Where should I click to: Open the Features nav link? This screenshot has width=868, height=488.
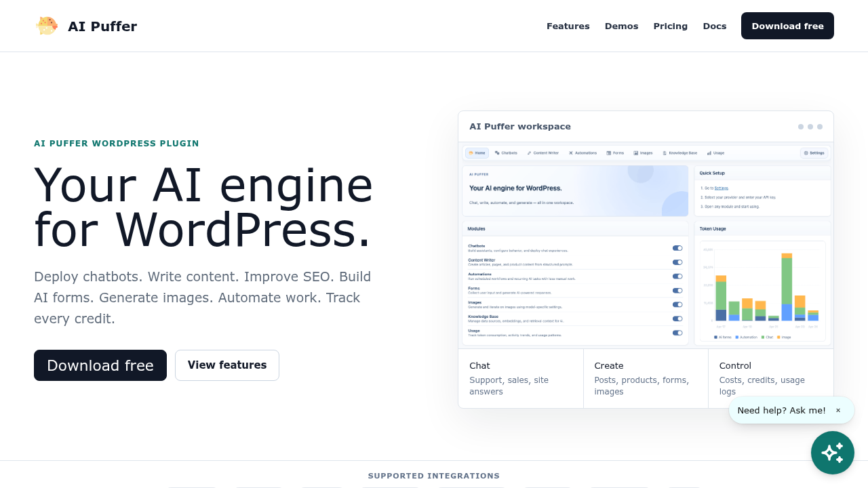[x=568, y=26]
